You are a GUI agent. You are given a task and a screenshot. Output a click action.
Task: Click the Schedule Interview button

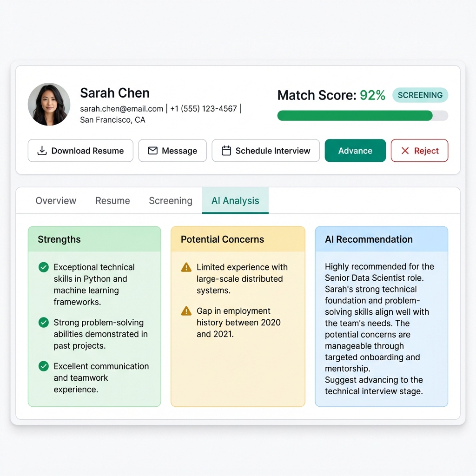(x=265, y=151)
